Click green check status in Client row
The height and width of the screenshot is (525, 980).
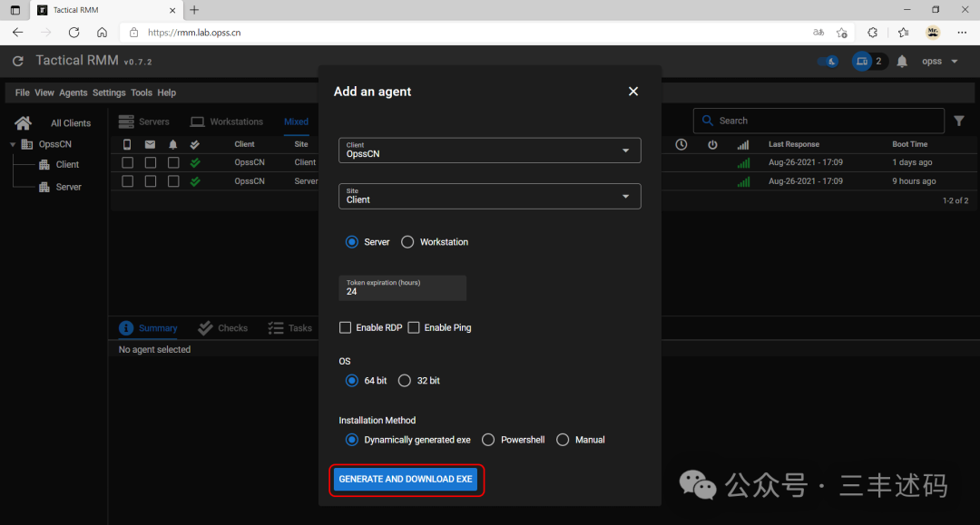(195, 162)
